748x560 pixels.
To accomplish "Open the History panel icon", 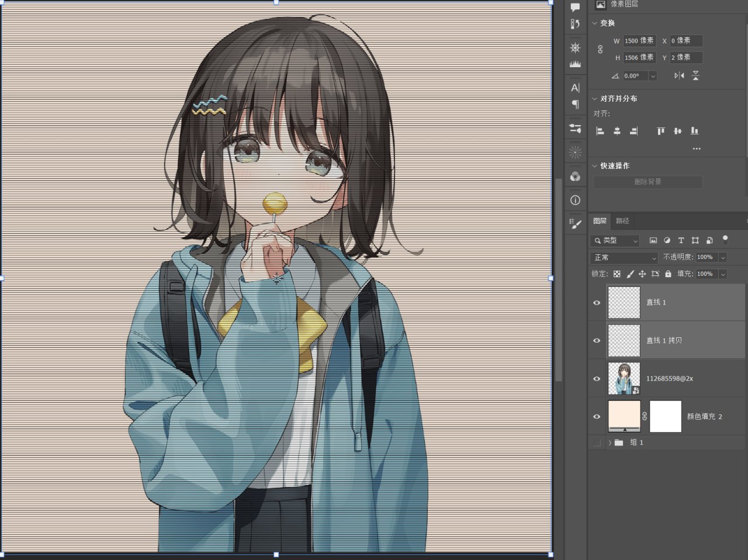I will click(x=575, y=25).
